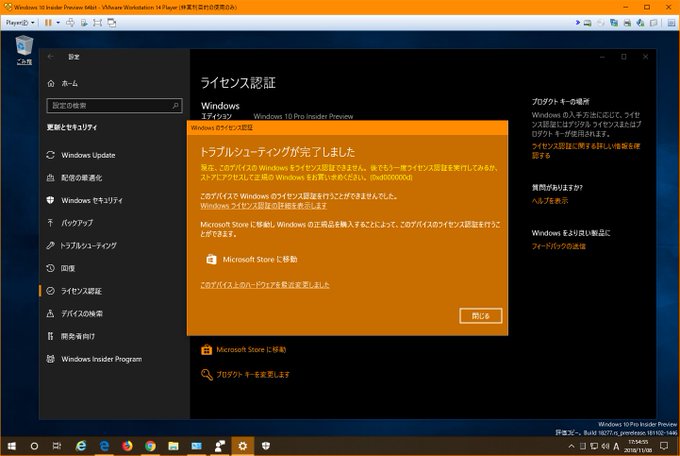Viewport: 680px width, 456px height.
Task: Click the このデバイス上のハードウェアを最近変更しました link
Action: (265, 285)
